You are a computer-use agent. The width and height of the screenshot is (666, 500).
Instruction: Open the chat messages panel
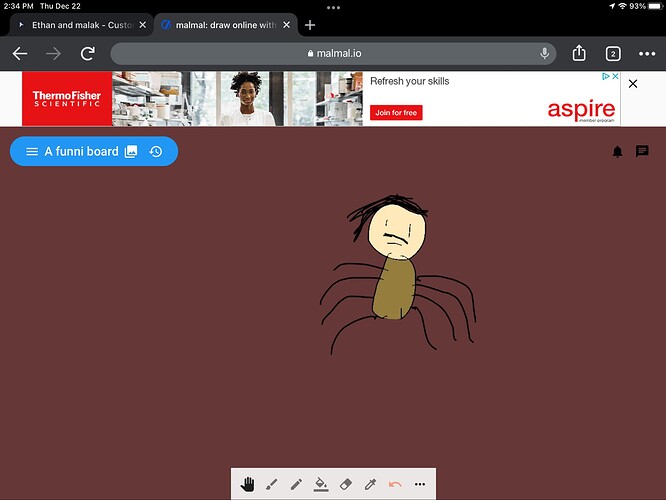[x=642, y=152]
